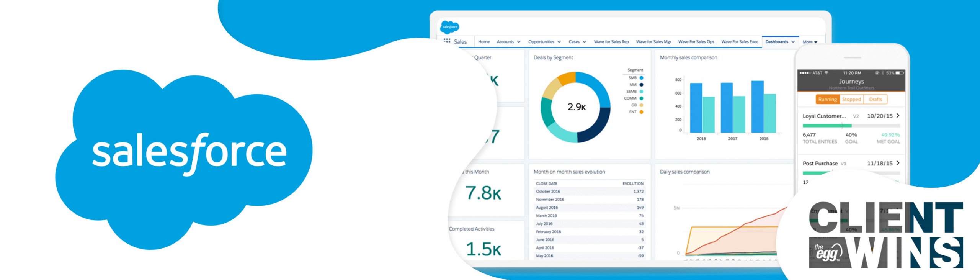Select the July 2016 table row
This screenshot has height=280, width=980.
tap(590, 223)
